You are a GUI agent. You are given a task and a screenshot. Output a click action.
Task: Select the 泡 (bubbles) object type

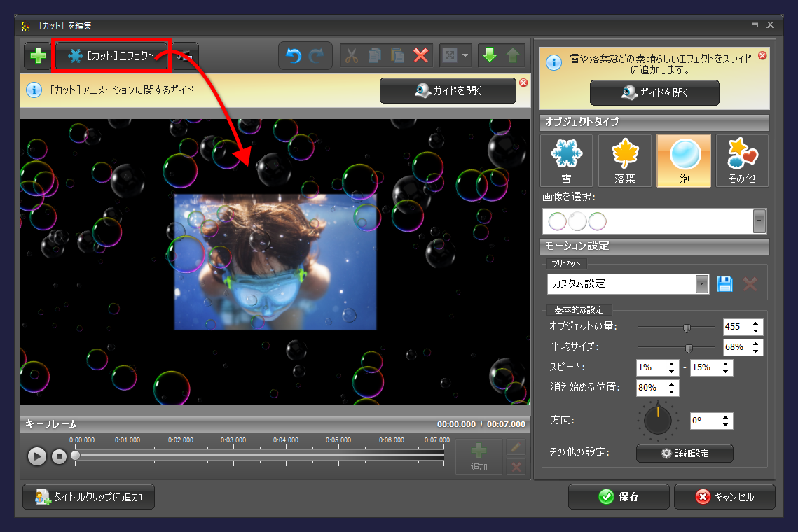[684, 160]
